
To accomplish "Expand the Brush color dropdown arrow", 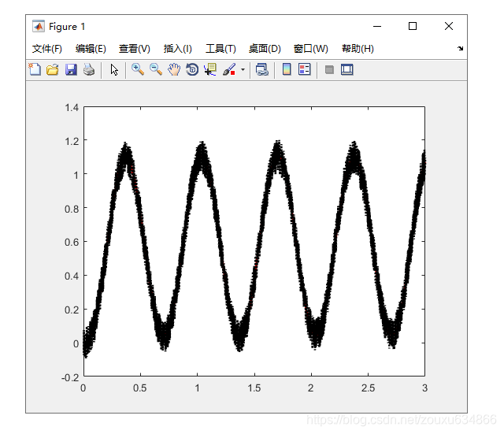I will point(243,69).
